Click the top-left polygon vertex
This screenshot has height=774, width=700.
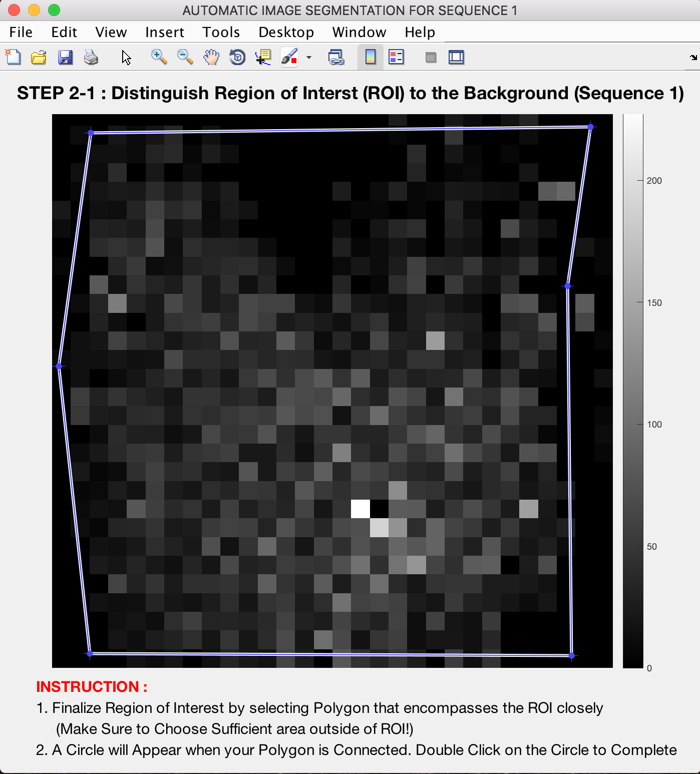click(x=91, y=133)
